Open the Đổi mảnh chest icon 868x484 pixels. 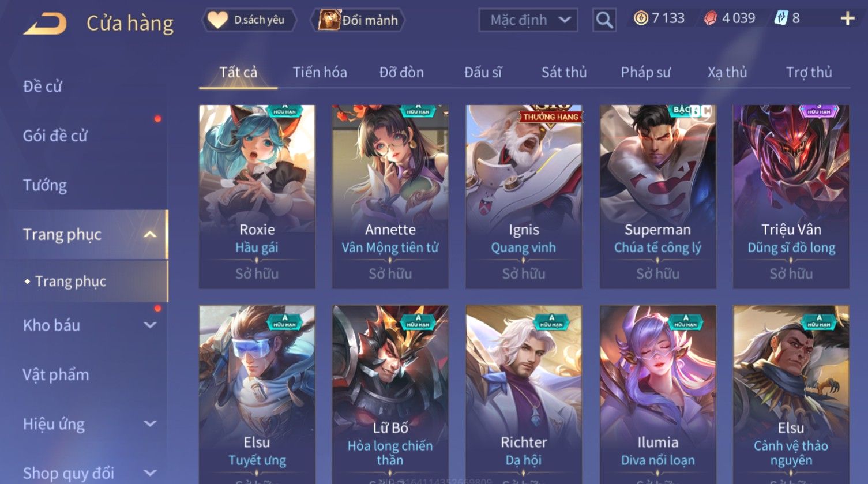pyautogui.click(x=328, y=20)
